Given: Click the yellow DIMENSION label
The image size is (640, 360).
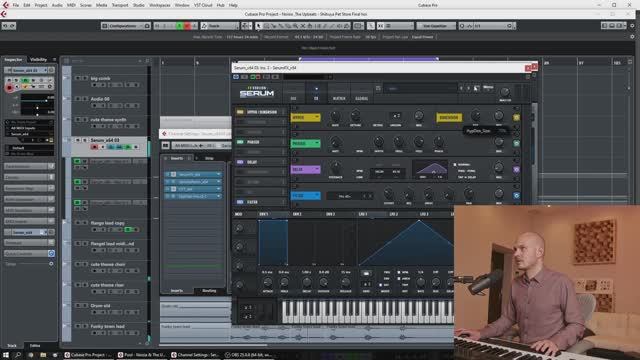Looking at the screenshot, I should coord(449,118).
